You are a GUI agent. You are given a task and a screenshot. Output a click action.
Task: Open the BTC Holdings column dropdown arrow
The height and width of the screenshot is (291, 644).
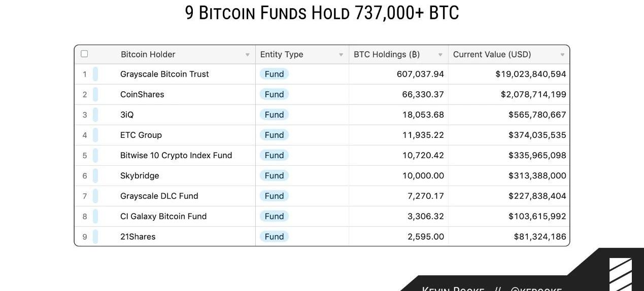(x=440, y=55)
